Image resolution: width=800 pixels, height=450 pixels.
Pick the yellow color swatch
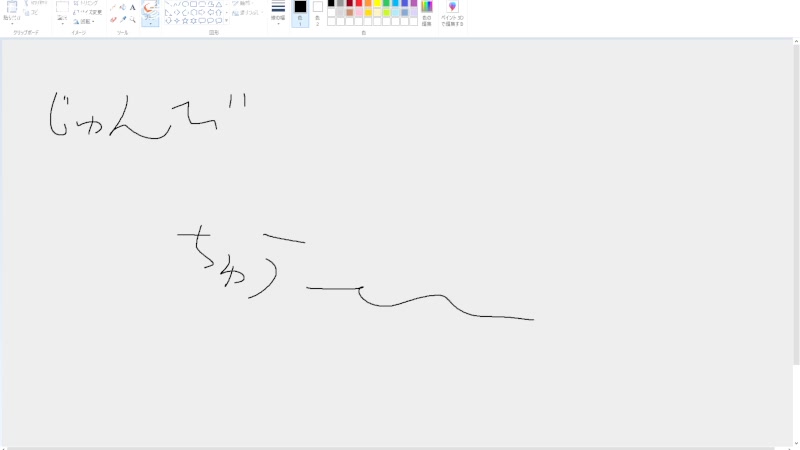click(x=377, y=3)
